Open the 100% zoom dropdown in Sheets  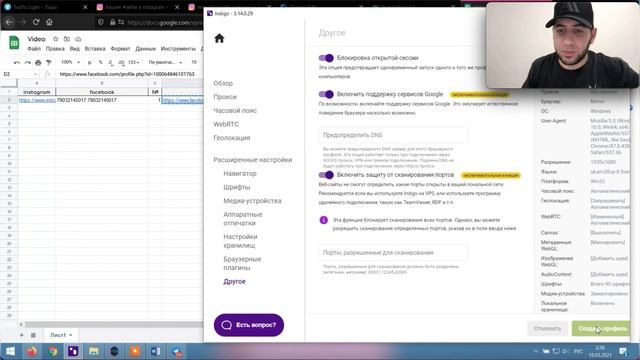click(70, 62)
